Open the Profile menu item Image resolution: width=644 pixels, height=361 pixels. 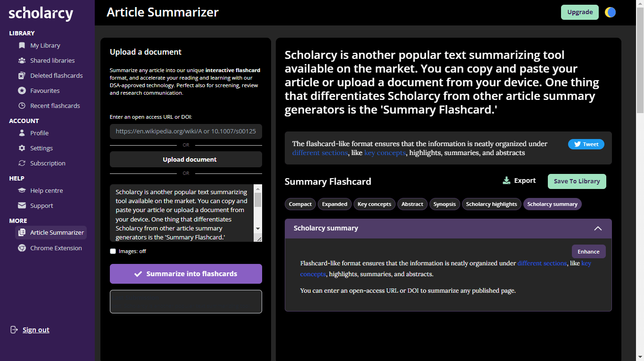(x=40, y=133)
